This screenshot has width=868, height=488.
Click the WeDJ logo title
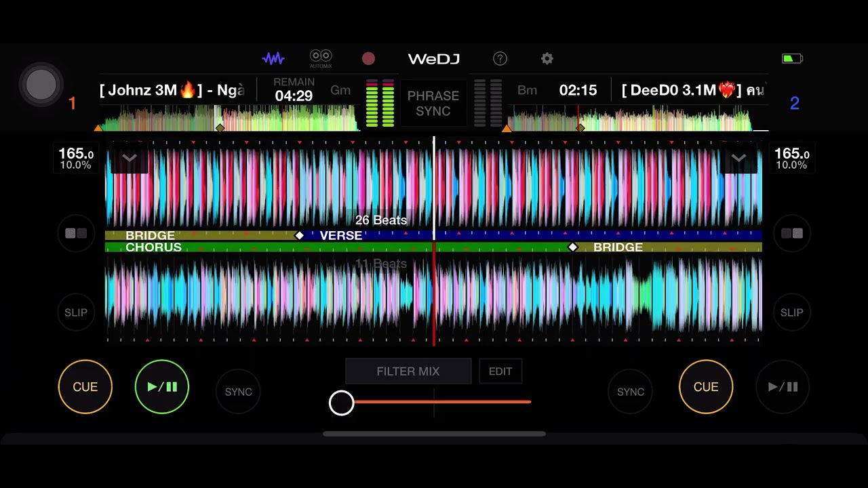click(x=434, y=59)
